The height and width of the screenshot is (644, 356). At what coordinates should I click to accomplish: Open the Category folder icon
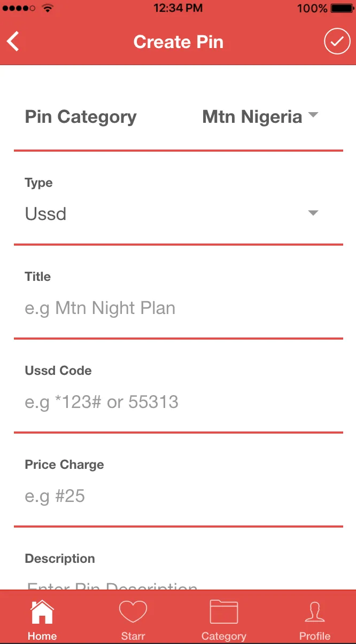click(223, 612)
